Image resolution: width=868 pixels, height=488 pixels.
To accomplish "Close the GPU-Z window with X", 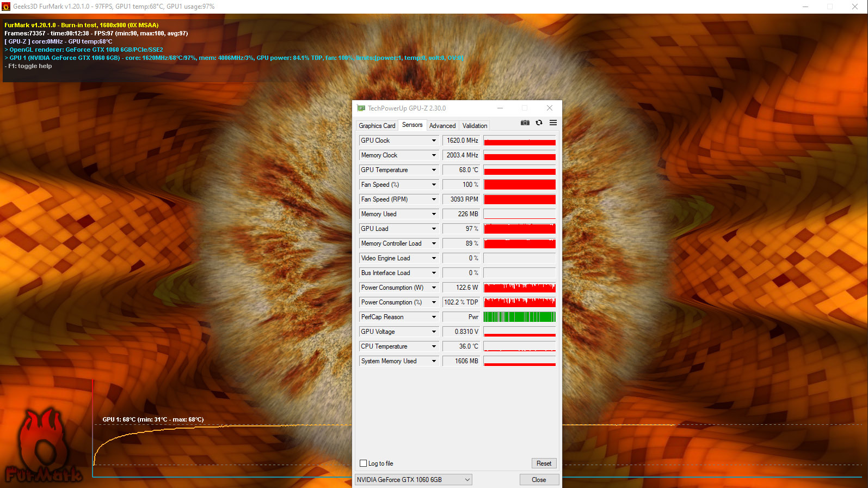I will [550, 108].
